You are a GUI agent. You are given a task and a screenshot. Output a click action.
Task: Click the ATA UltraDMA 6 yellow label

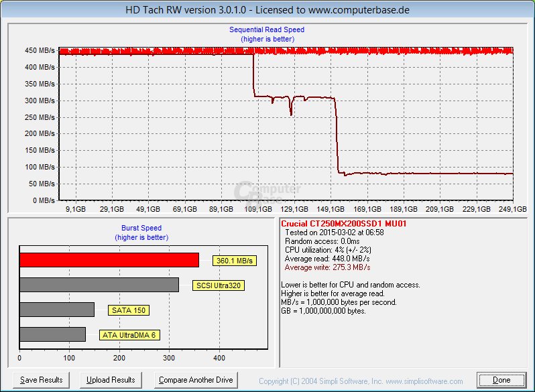coord(129,335)
